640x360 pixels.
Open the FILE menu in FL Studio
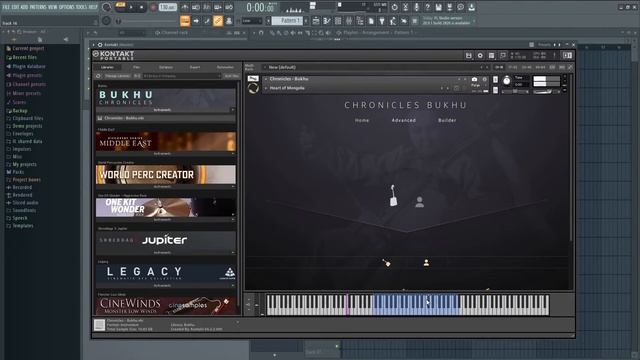point(6,7)
